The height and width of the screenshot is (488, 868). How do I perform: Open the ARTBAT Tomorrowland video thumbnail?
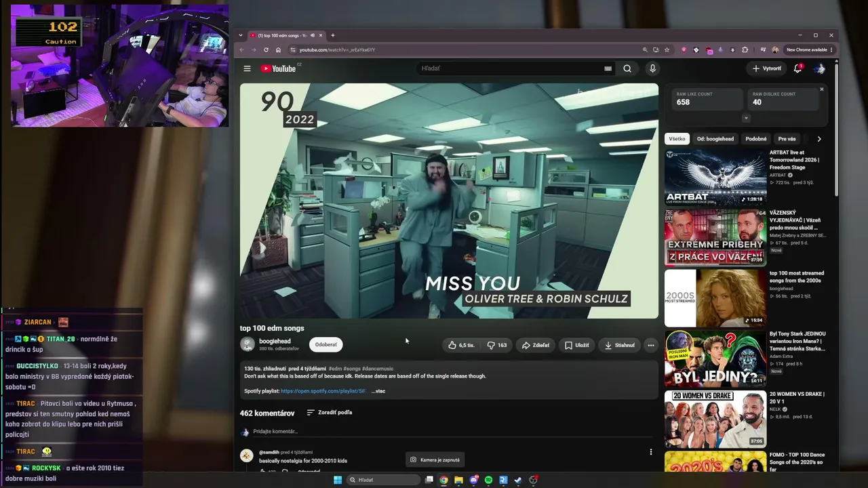[715, 177]
